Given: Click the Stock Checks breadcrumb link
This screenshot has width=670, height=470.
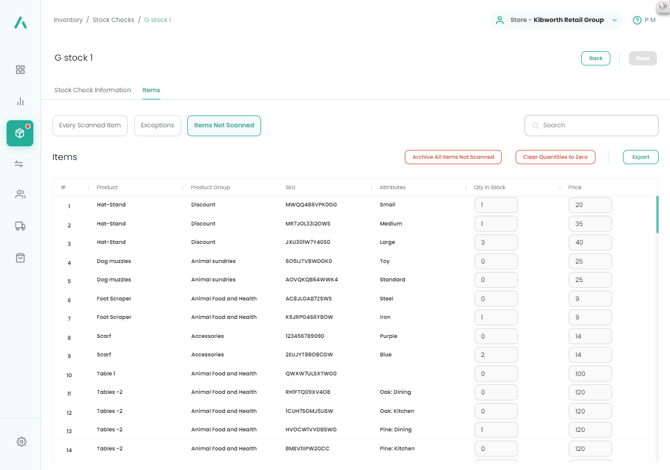Looking at the screenshot, I should [113, 20].
